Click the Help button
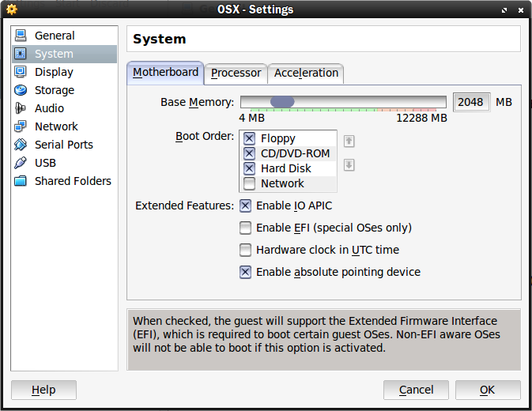 [43, 390]
